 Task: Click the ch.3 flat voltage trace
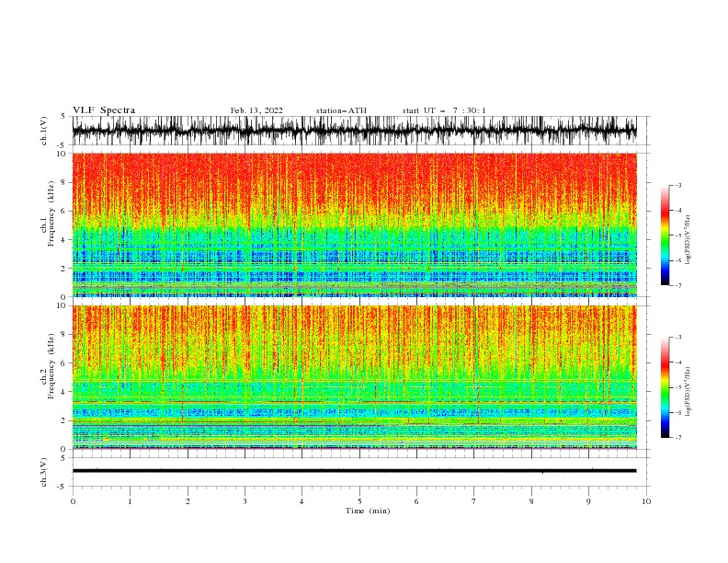pyautogui.click(x=354, y=471)
